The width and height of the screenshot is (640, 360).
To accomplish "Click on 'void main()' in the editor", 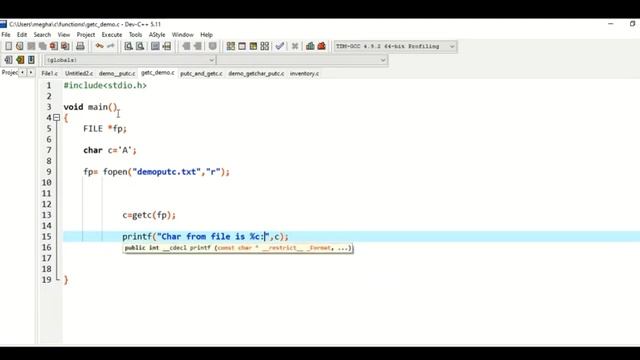I will click(x=90, y=107).
